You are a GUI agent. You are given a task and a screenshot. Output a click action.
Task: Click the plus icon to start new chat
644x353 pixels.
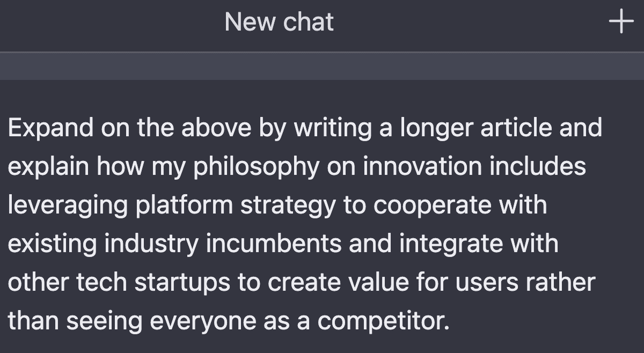tap(621, 23)
